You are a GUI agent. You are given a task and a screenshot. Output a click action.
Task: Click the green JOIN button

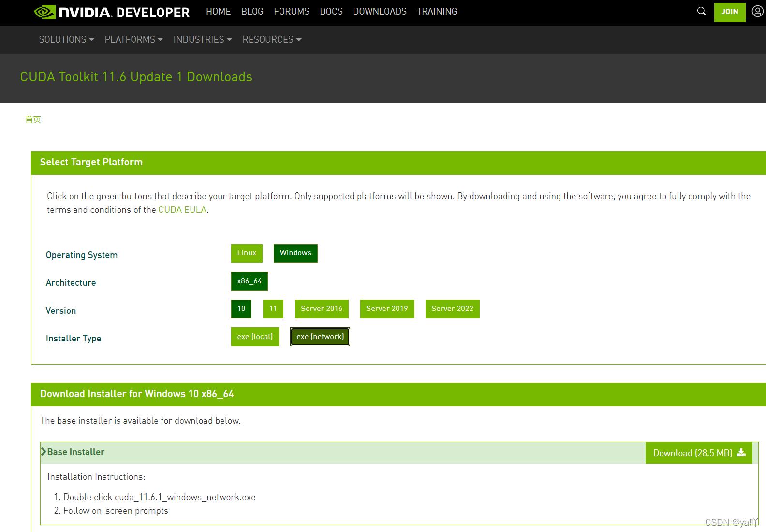(x=730, y=12)
